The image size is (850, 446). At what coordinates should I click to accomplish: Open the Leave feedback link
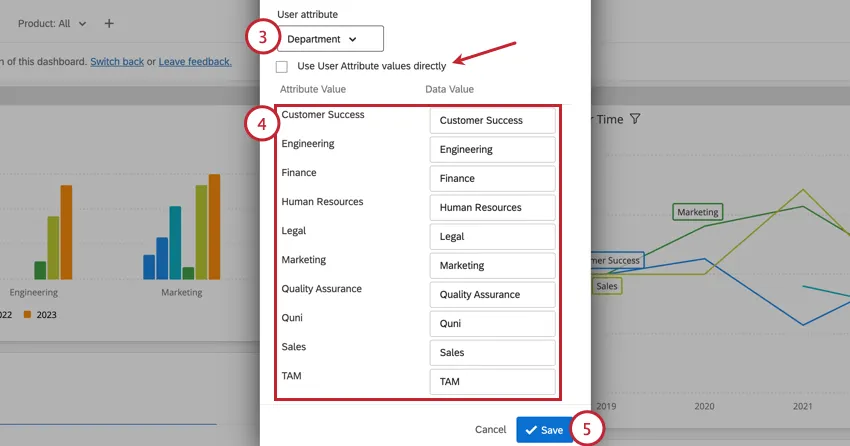pos(195,62)
